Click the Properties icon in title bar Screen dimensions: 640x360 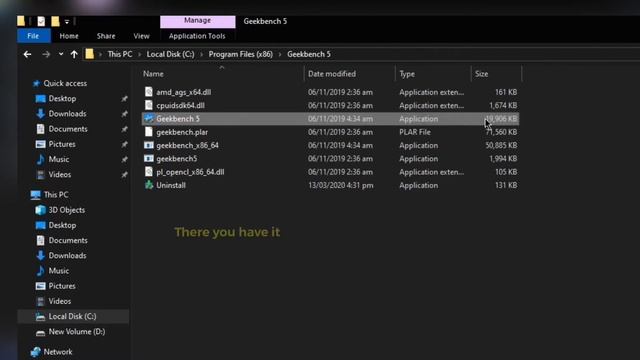[x=41, y=21]
